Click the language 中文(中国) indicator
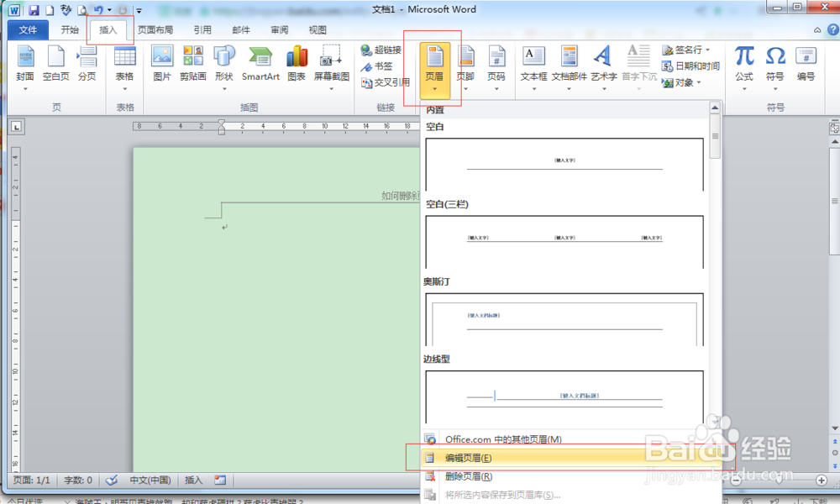 click(150, 480)
